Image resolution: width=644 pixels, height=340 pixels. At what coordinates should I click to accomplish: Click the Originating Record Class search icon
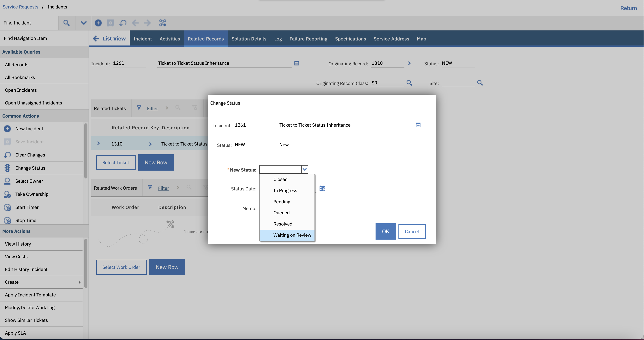click(x=409, y=83)
